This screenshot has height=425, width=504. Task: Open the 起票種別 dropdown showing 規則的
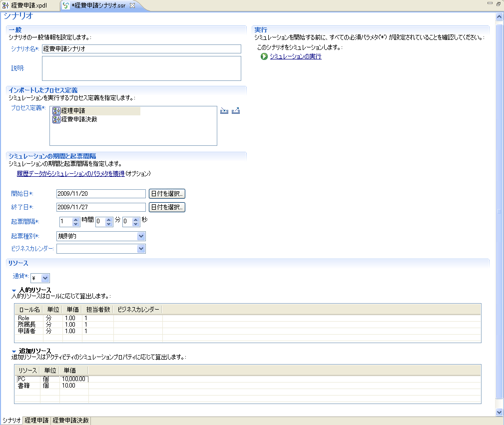pyautogui.click(x=141, y=236)
